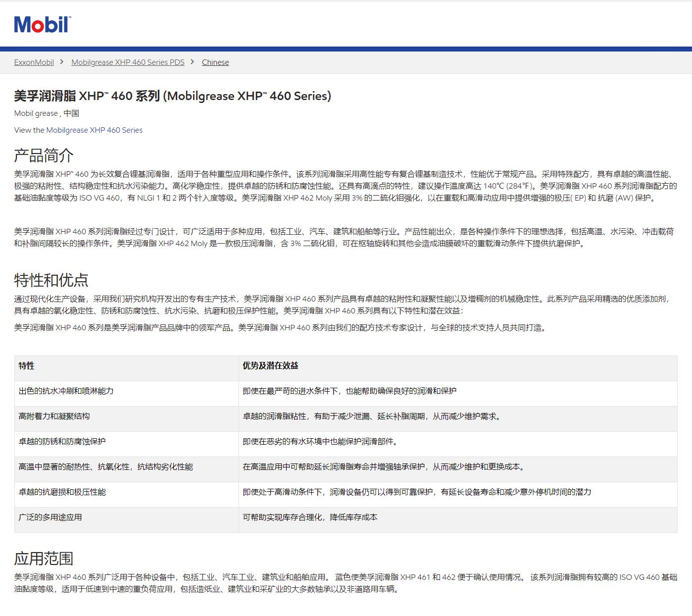This screenshot has width=692, height=616.
Task: Click the 即使在最严苛的进水条件下 benefit cell
Action: [x=458, y=394]
